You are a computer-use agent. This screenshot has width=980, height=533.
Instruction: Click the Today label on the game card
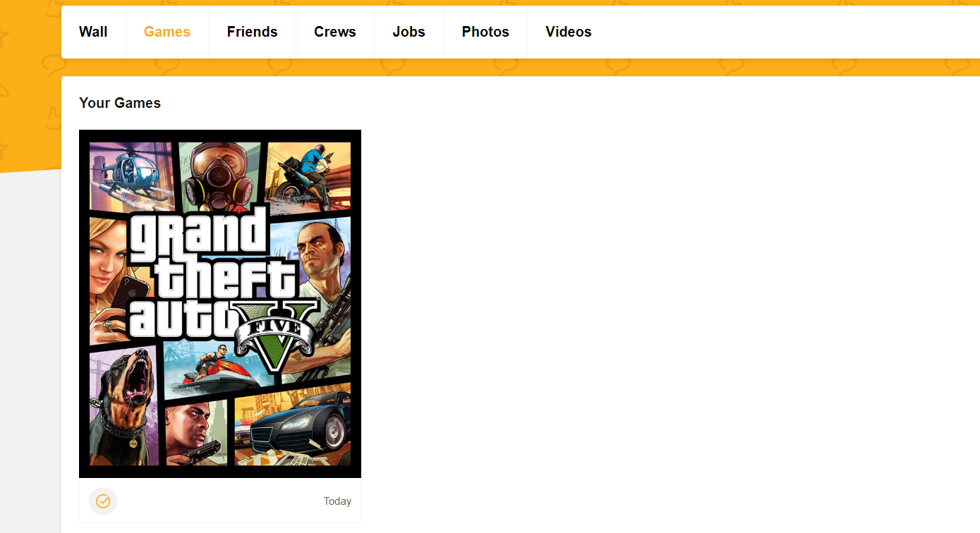pos(337,501)
